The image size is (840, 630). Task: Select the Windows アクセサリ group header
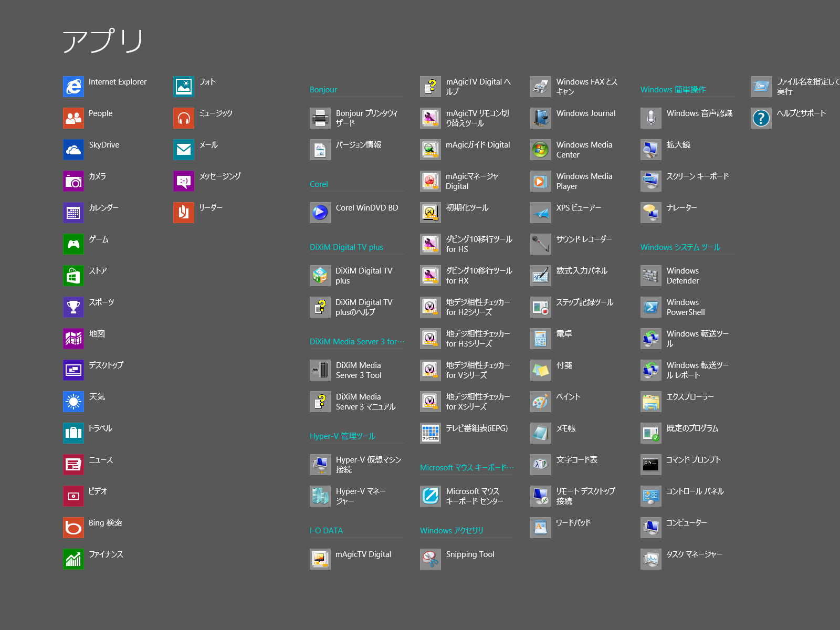coord(451,531)
